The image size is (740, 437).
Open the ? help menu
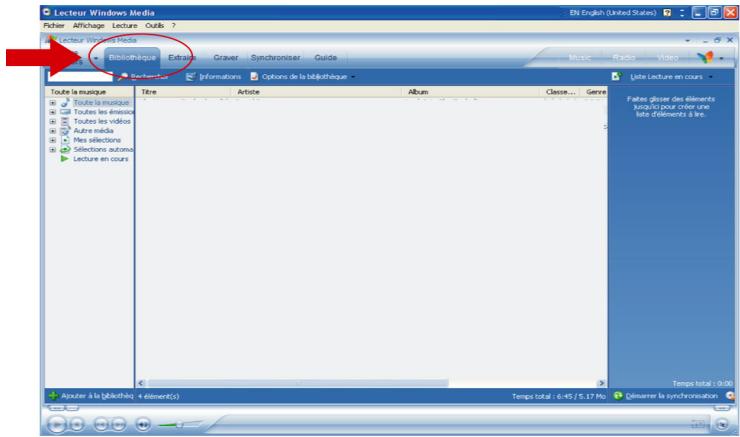point(173,25)
